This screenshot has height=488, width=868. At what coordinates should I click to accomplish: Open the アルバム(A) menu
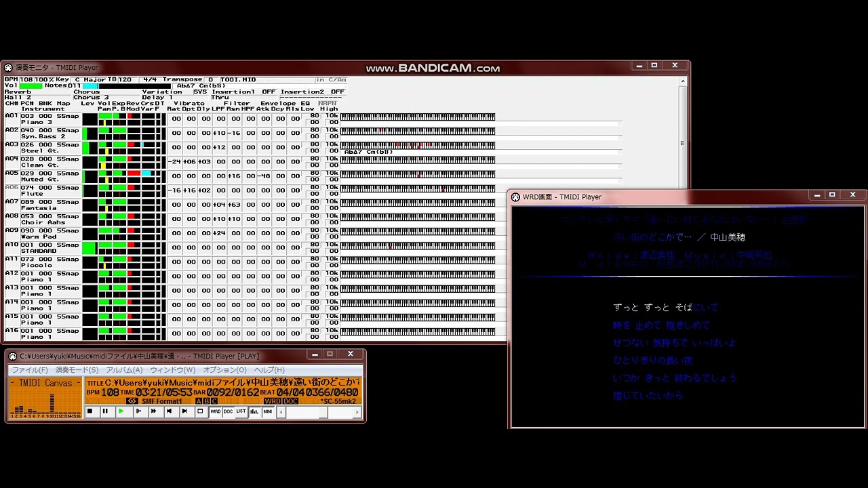tap(124, 370)
